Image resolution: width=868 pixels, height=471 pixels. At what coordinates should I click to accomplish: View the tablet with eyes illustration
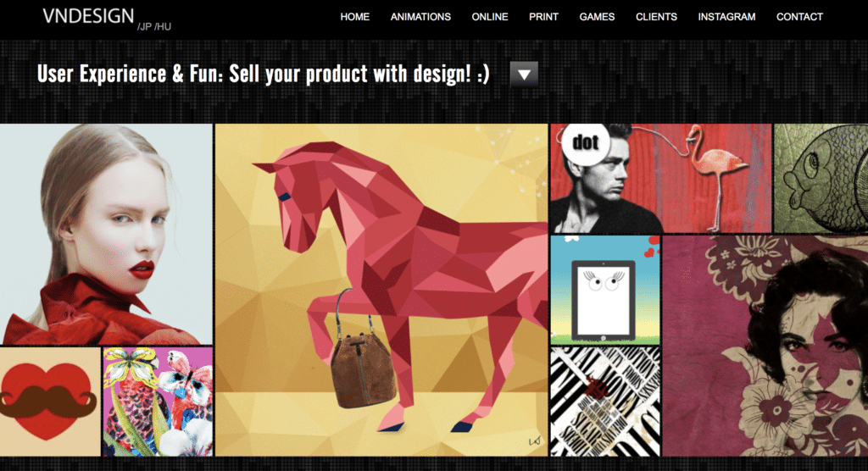(x=605, y=290)
